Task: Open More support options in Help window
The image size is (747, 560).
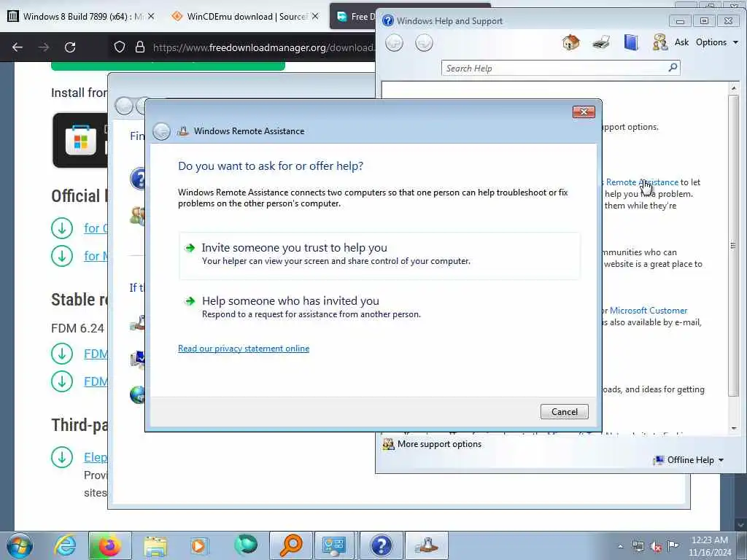Action: 433,444
